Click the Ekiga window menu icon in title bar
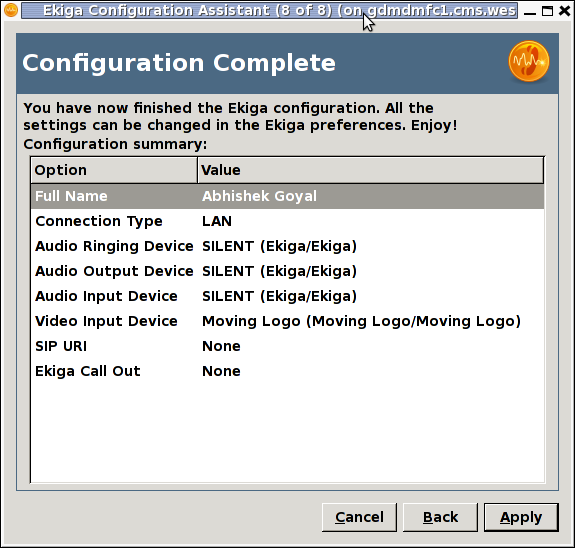 [x=11, y=10]
